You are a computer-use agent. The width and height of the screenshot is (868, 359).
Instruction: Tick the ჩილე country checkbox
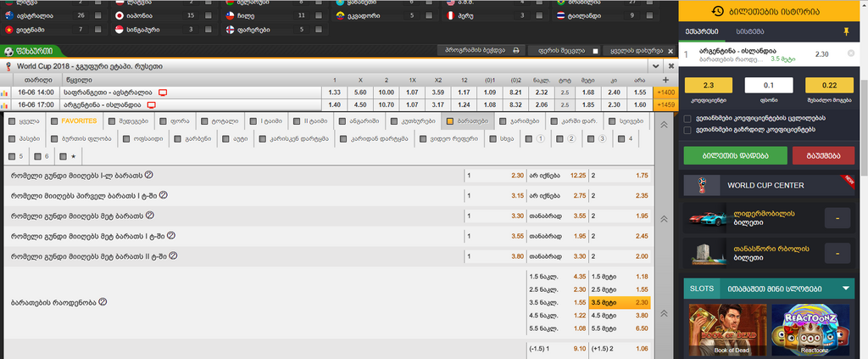(x=319, y=15)
